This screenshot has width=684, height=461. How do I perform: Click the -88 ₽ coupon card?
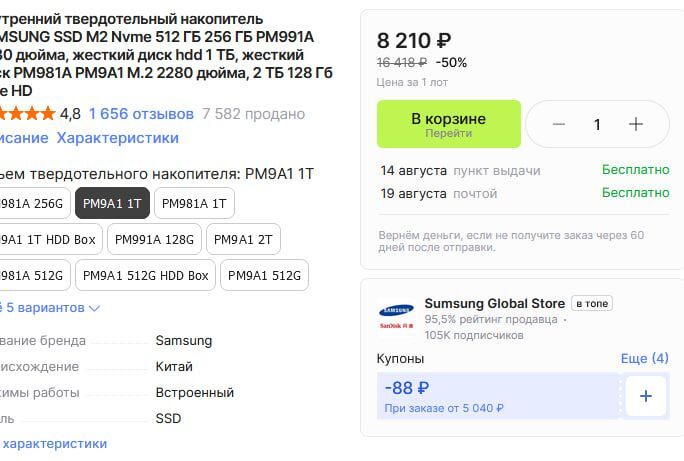tap(498, 396)
